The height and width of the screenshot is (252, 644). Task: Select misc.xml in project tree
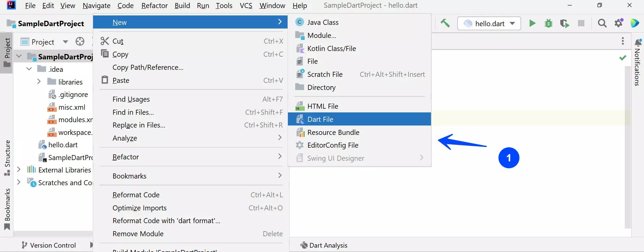(x=67, y=107)
